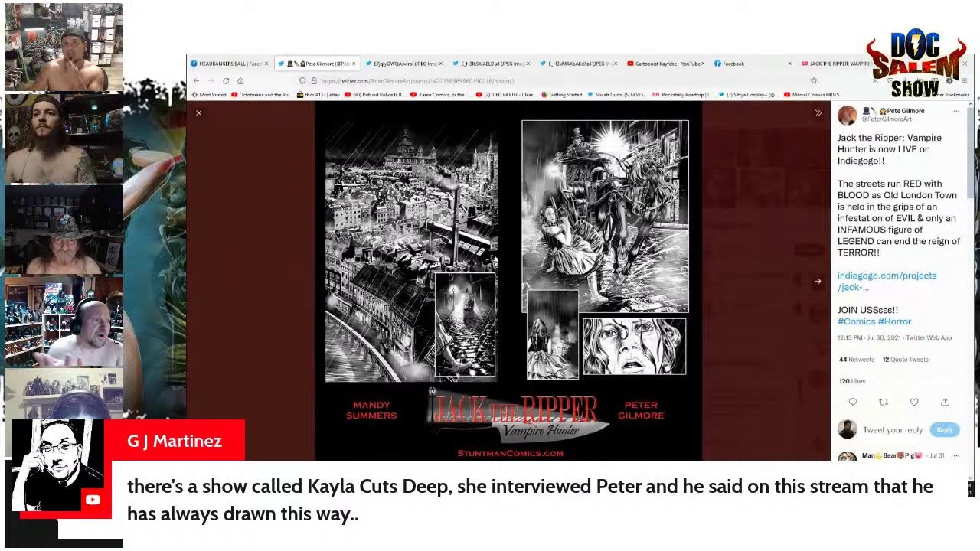Share the tweet using share icon

pyautogui.click(x=945, y=402)
